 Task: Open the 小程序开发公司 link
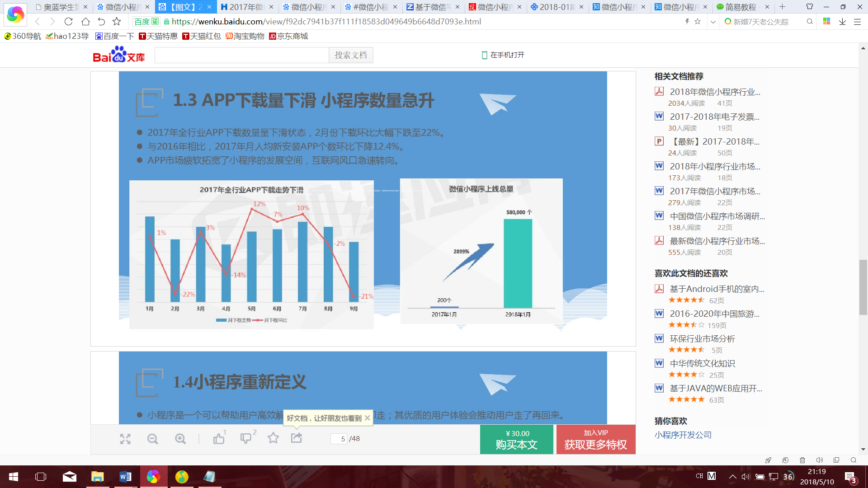(683, 435)
